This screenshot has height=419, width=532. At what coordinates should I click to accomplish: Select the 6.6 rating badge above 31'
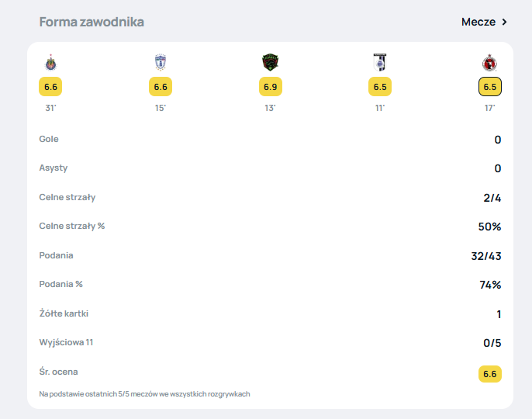50,87
